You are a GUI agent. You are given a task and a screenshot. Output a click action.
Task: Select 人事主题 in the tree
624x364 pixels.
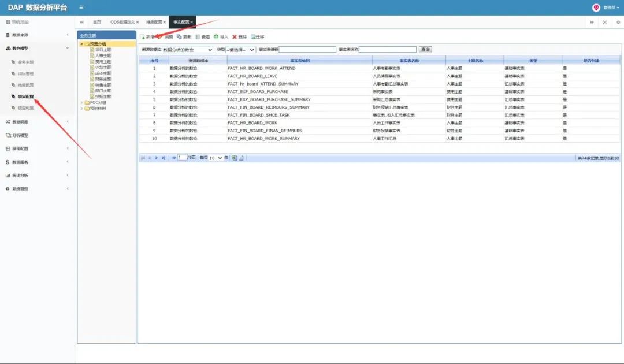click(103, 55)
